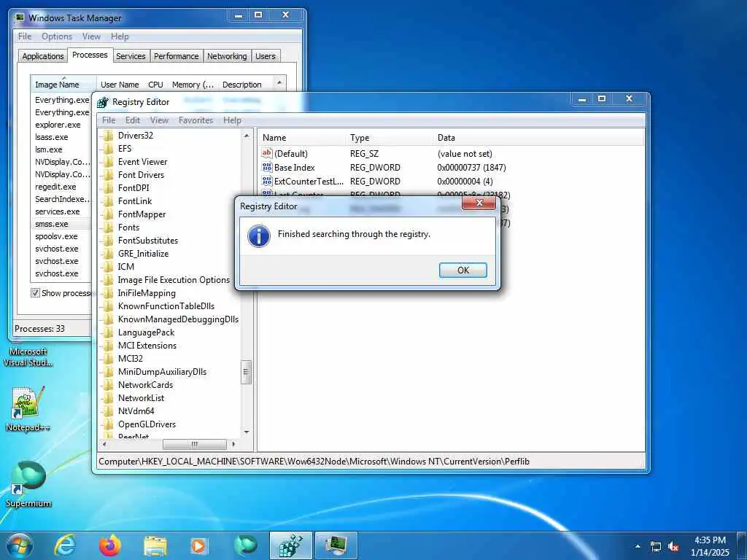
Task: Select the Notepad++ desktop shortcut
Action: 28,408
